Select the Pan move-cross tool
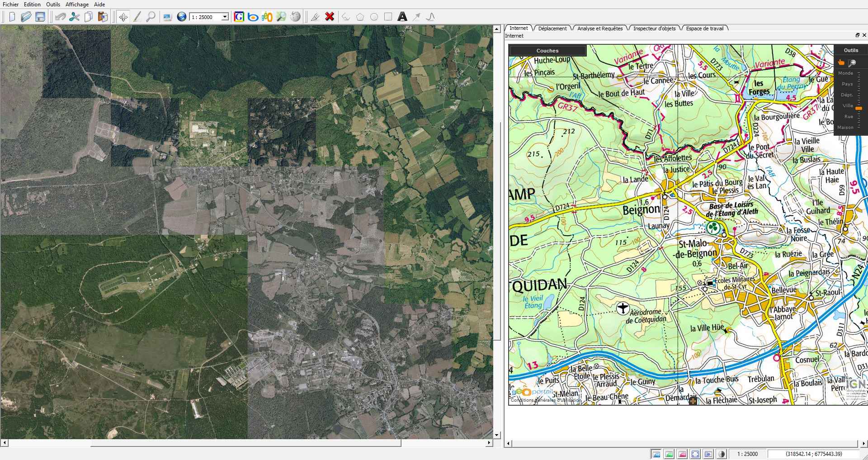 [x=123, y=17]
